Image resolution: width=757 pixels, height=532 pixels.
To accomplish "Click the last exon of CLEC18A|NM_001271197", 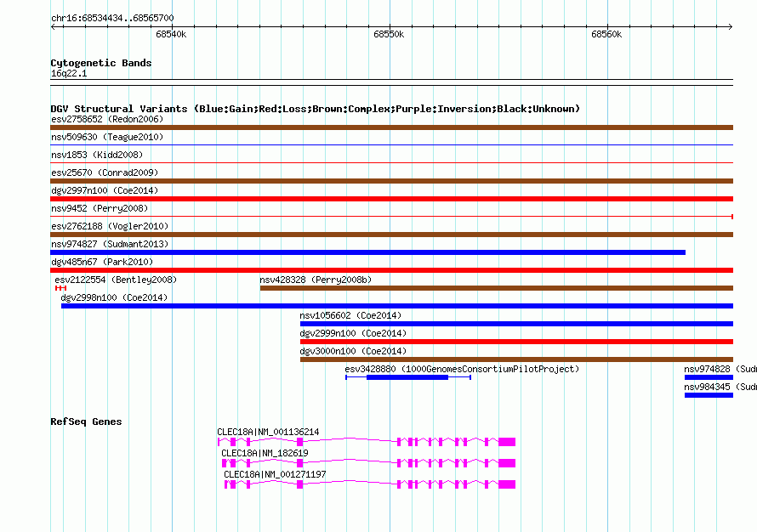I will pyautogui.click(x=507, y=484).
